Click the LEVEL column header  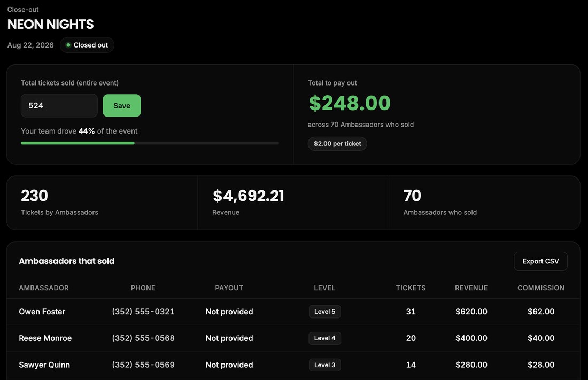click(325, 288)
